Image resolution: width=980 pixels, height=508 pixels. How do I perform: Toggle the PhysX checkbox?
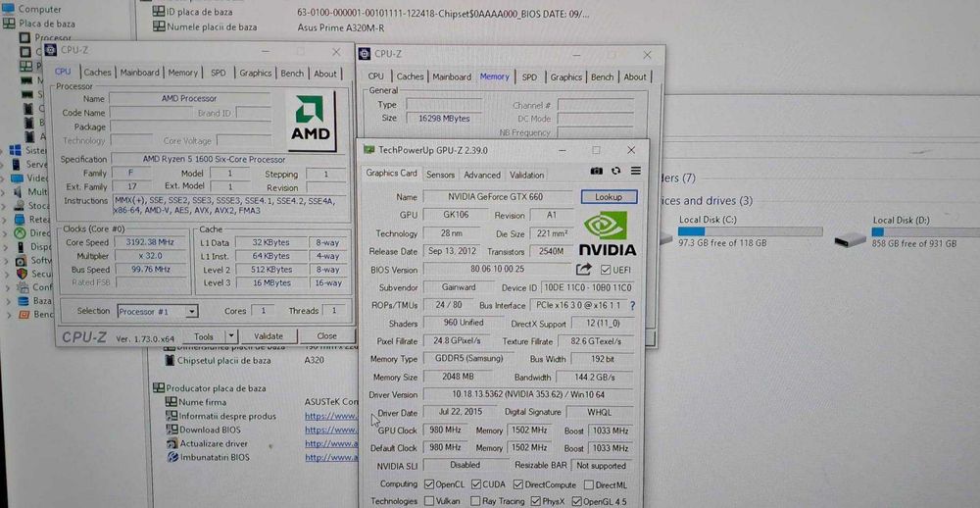click(x=536, y=501)
